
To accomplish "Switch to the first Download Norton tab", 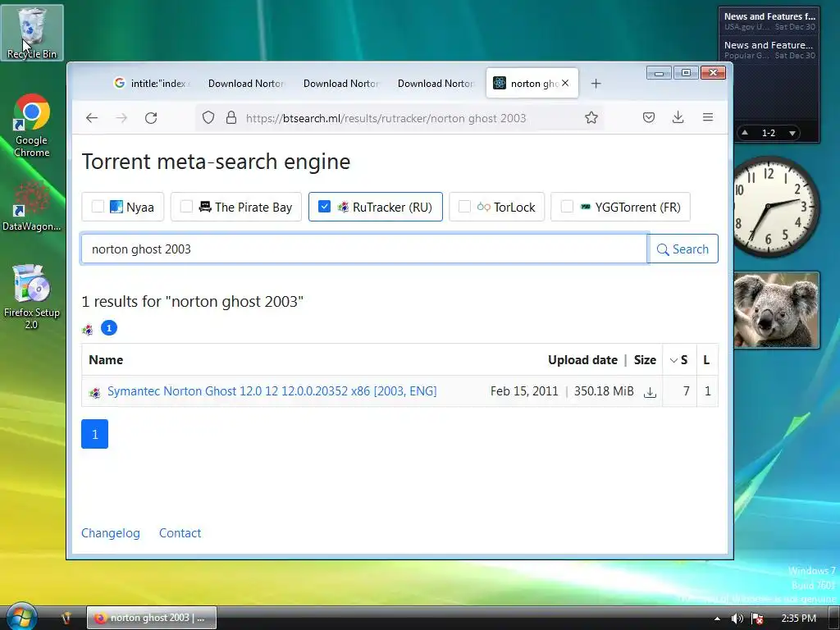I will [x=246, y=84].
